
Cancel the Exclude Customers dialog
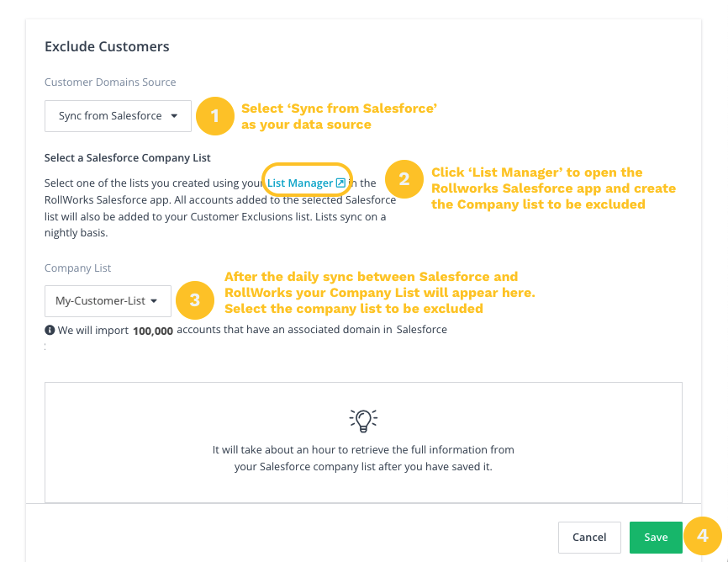[x=589, y=538]
